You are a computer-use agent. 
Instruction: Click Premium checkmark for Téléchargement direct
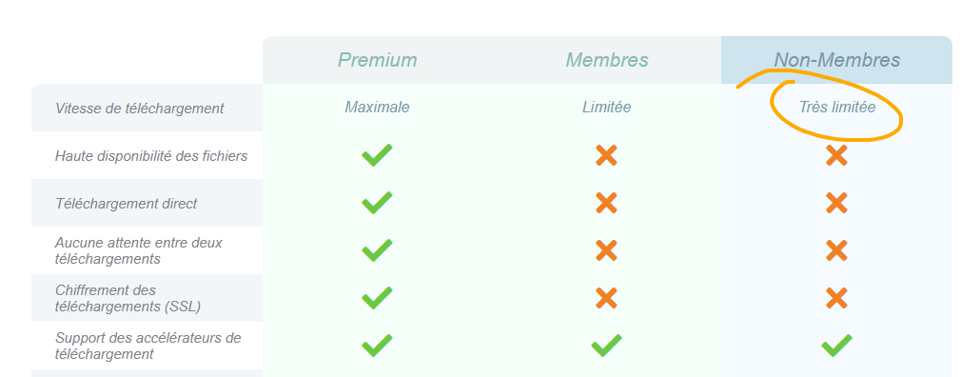[377, 203]
